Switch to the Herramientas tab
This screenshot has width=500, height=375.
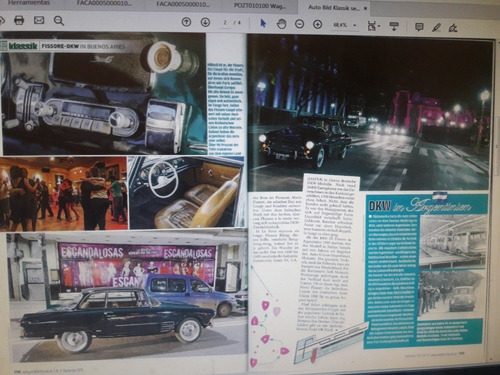coord(28,3)
